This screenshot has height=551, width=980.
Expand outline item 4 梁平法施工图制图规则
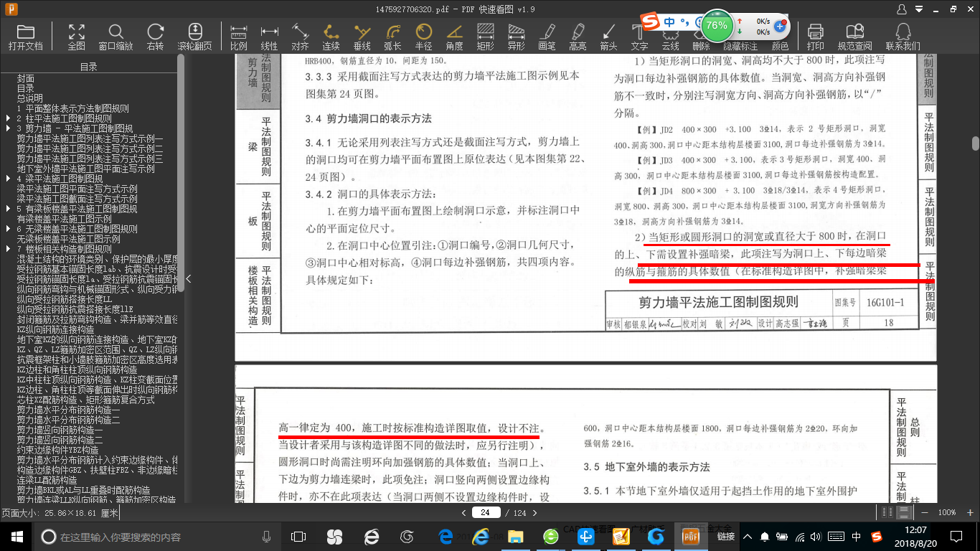coord(8,179)
